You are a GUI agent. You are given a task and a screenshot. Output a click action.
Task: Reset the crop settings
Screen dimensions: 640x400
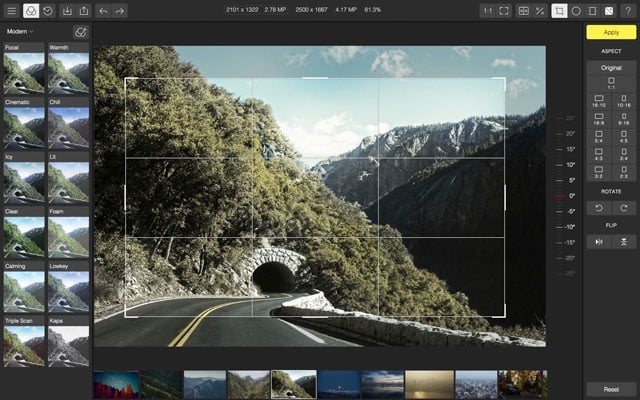pos(611,389)
